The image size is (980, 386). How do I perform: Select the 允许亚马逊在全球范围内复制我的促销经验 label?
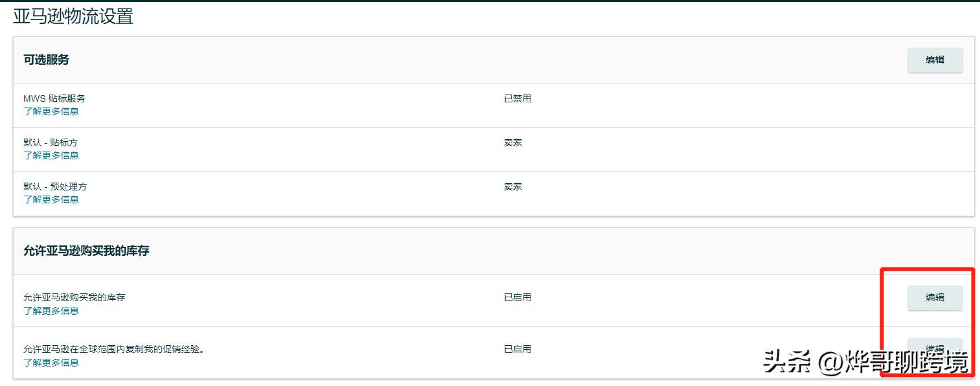[x=114, y=350]
